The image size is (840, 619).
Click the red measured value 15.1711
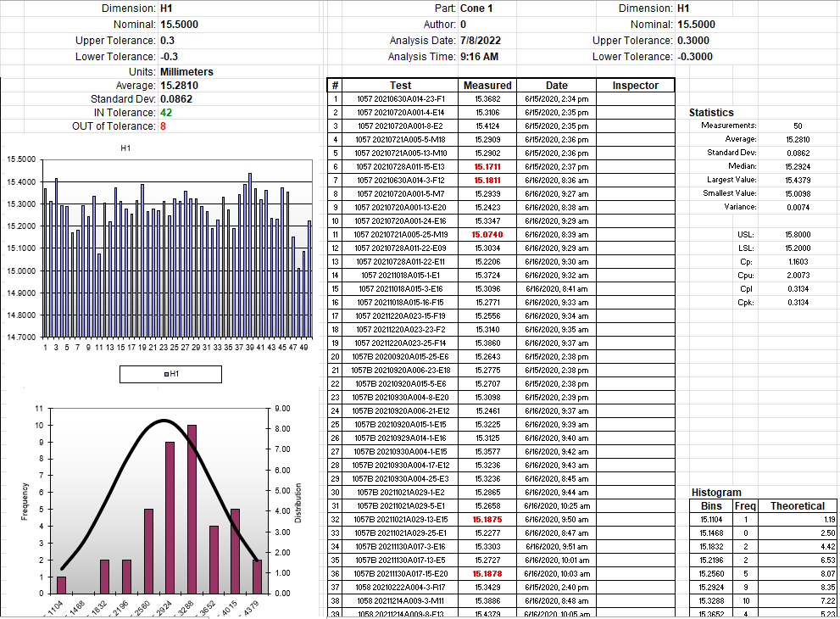pos(487,167)
